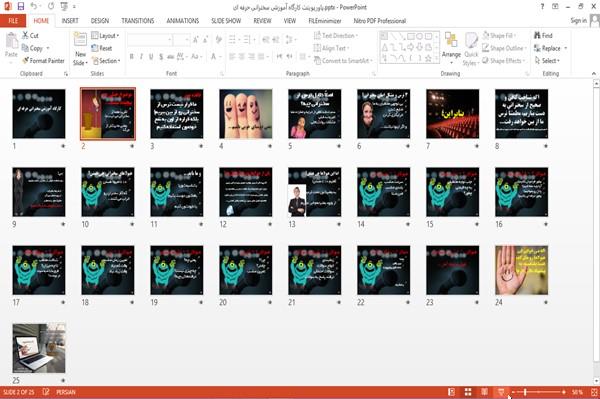Image resolution: width=600 pixels, height=399 pixels.
Task: Click the Undo arrow in Quick Access Toolbar
Action: [34, 6]
